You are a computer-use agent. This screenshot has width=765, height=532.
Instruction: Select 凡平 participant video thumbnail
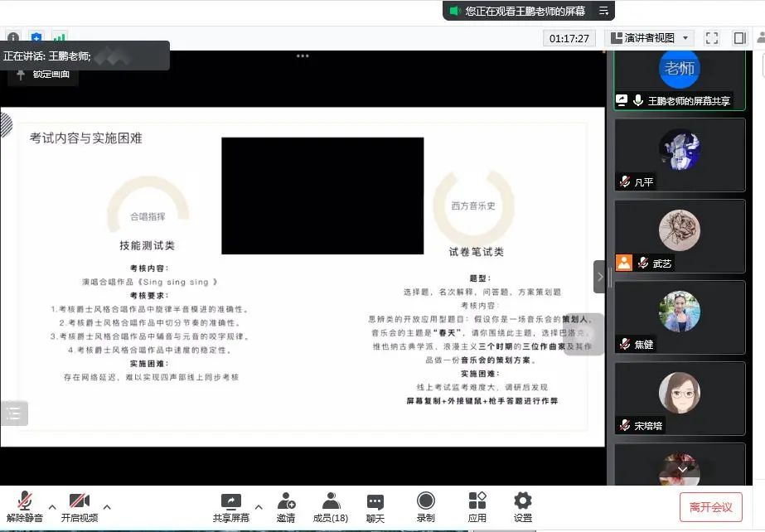point(679,154)
